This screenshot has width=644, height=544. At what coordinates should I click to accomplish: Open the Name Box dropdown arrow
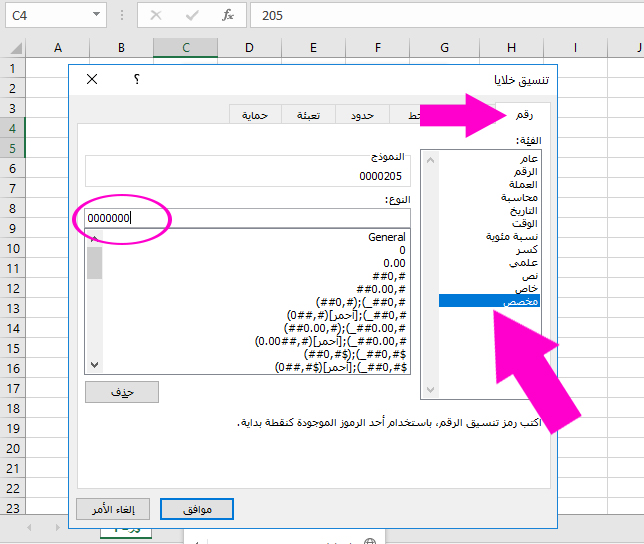tap(96, 14)
